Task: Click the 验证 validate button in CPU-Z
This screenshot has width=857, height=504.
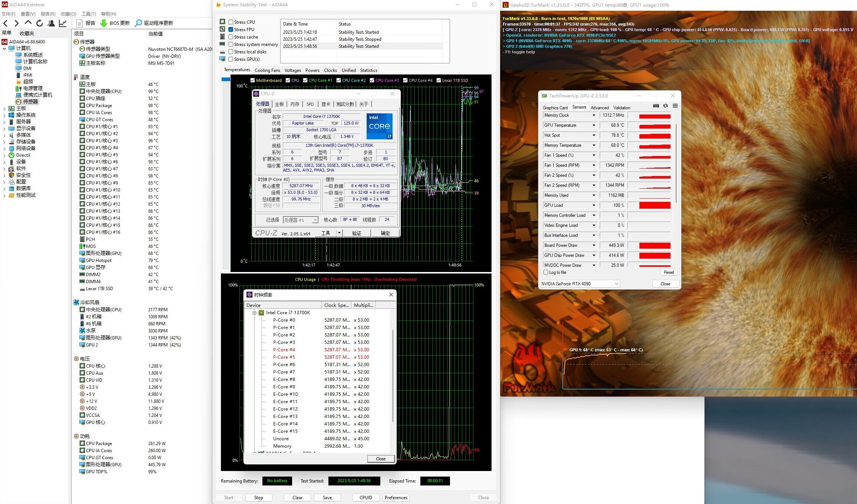Action: (x=357, y=233)
